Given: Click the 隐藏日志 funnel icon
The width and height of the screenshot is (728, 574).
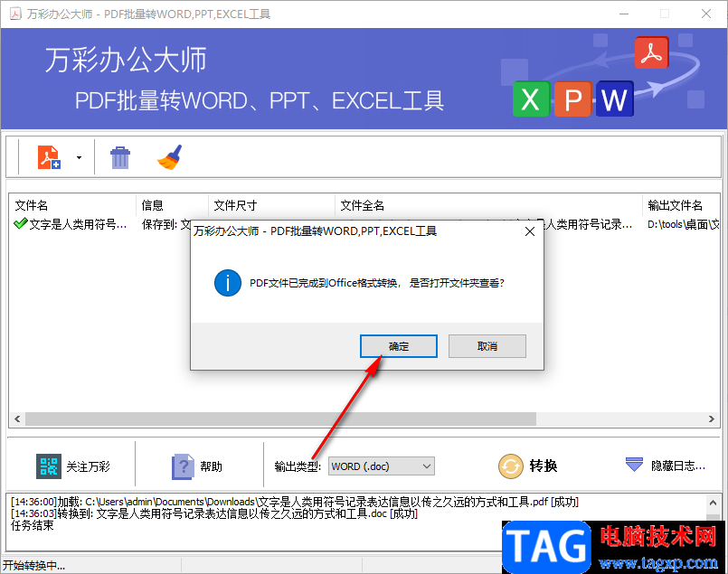Looking at the screenshot, I should [634, 465].
